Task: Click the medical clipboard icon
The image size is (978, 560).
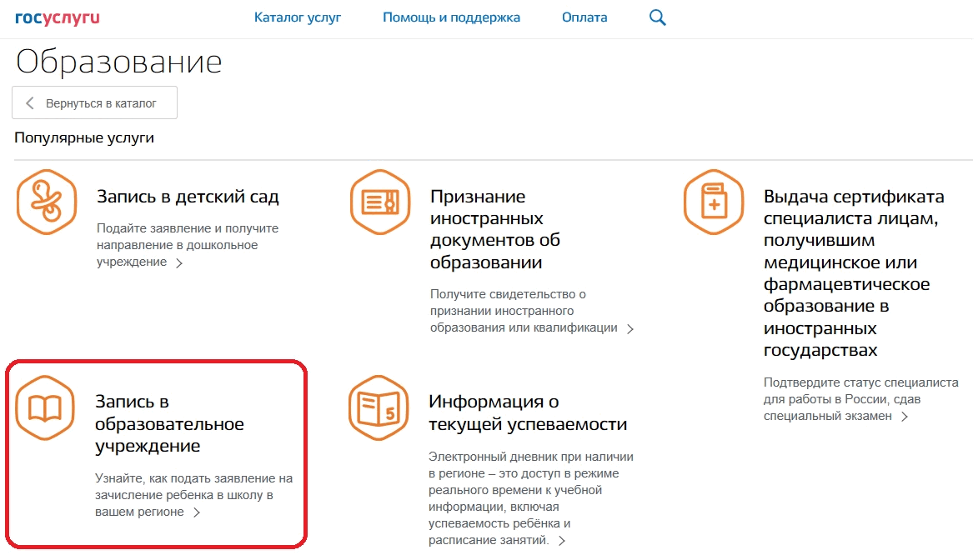Action: (x=715, y=202)
